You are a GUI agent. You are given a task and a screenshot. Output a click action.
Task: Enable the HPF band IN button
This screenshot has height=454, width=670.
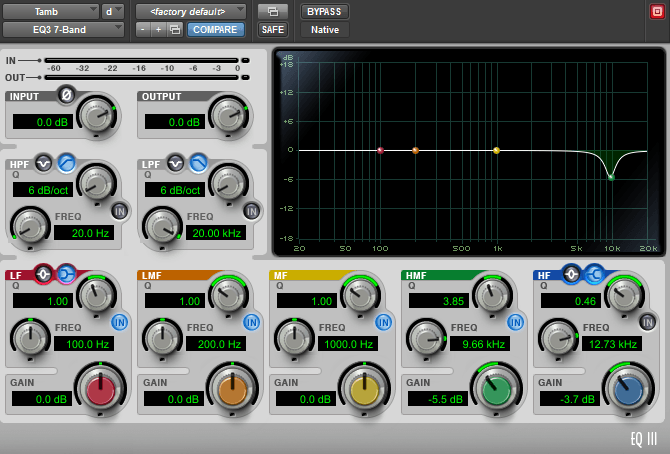click(x=120, y=210)
